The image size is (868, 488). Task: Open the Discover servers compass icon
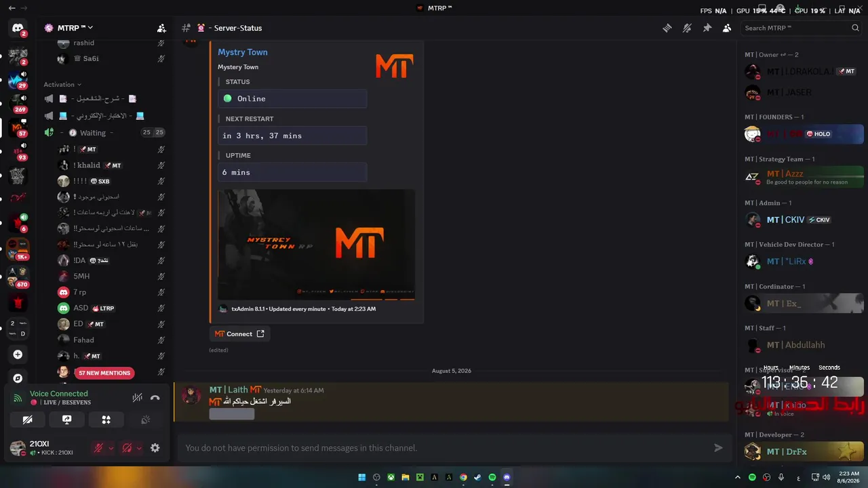pos(18,378)
